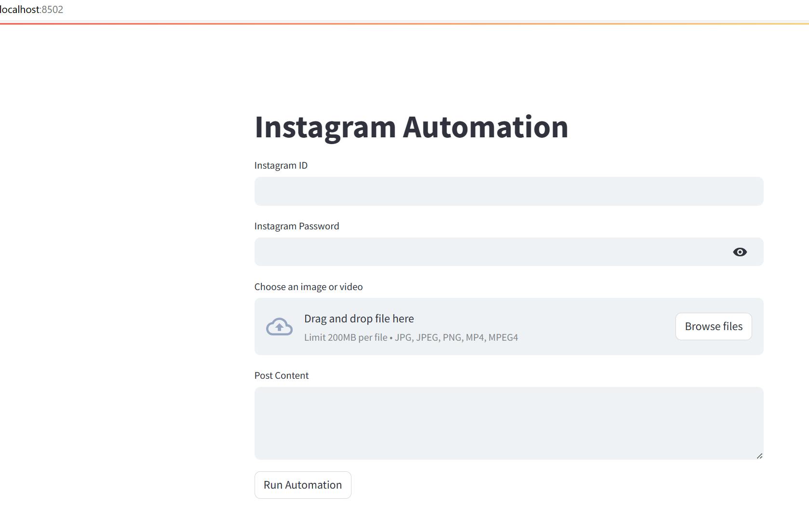
Task: Click the Post Content label
Action: coord(281,375)
